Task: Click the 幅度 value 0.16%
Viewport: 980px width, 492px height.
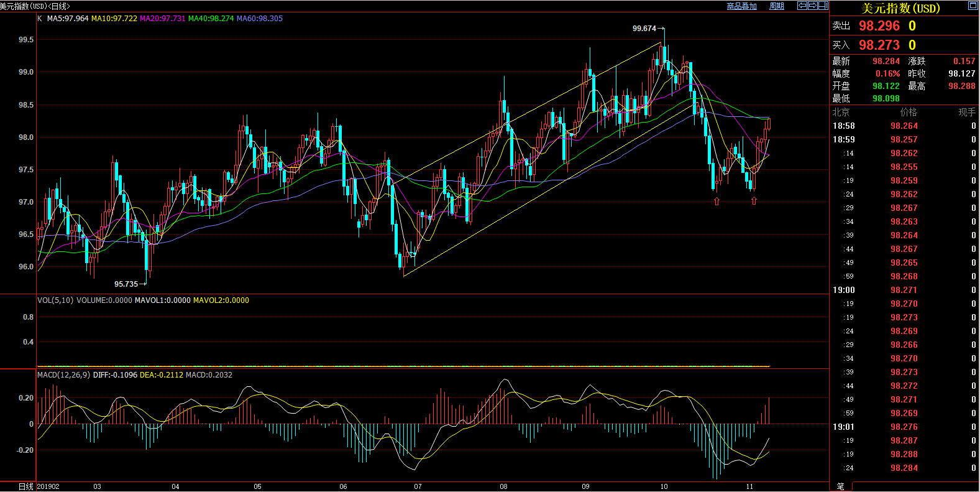Action: (x=888, y=74)
